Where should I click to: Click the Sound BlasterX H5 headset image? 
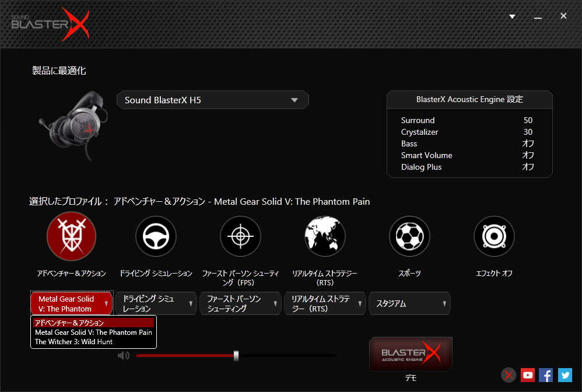click(73, 125)
